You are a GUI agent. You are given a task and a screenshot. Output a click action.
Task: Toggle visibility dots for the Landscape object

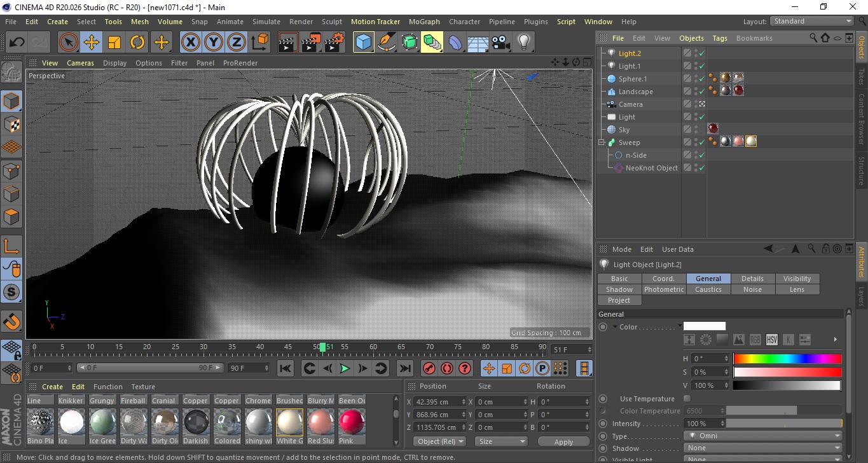click(696, 92)
